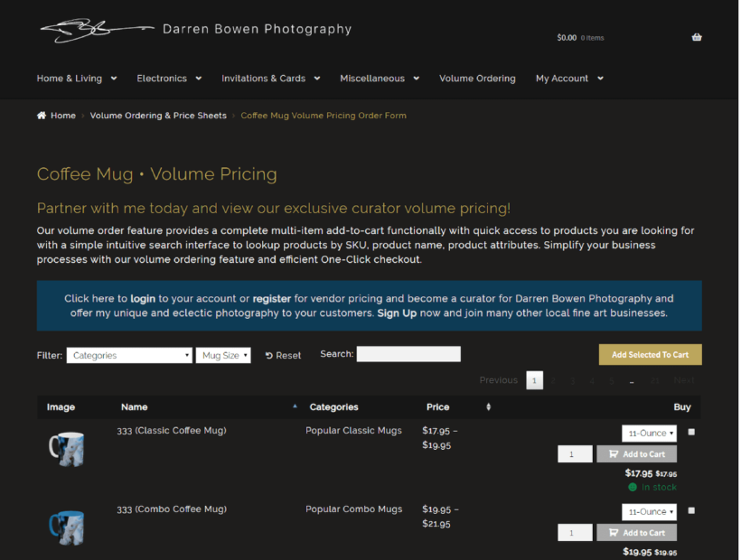This screenshot has width=741, height=560.
Task: Tick the checkbox for 333 (Combo Coffee Mug)
Action: (691, 510)
